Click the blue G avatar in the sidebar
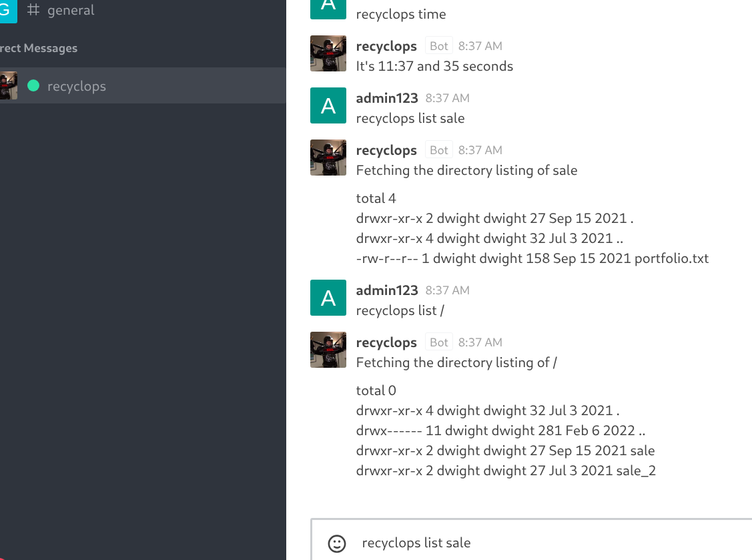The width and height of the screenshot is (752, 560). (7, 10)
